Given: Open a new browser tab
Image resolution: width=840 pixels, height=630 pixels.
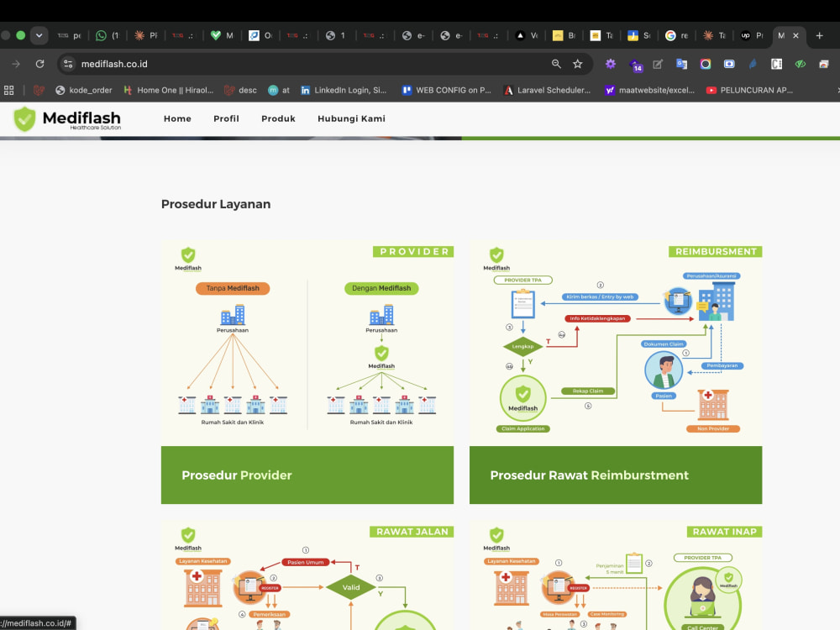Looking at the screenshot, I should (819, 35).
